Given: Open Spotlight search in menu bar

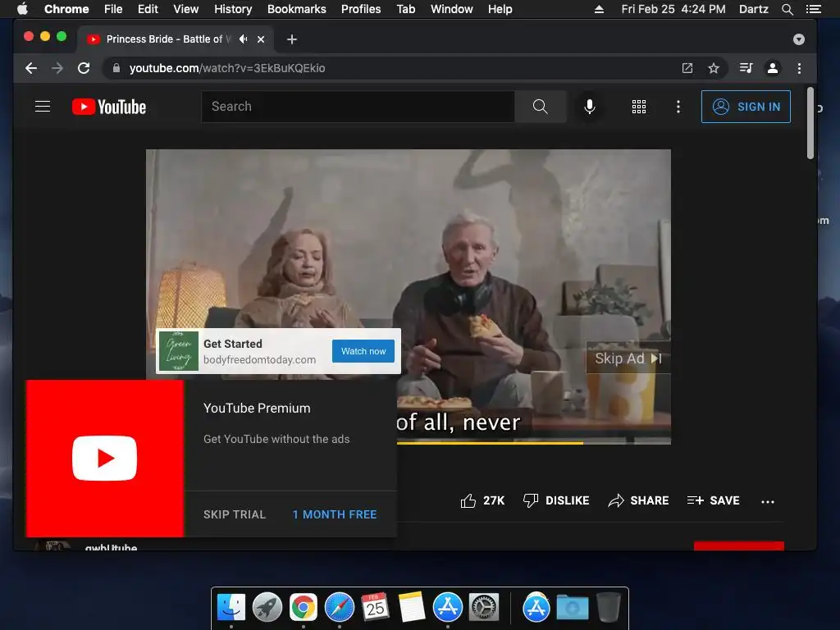Looking at the screenshot, I should tap(787, 9).
